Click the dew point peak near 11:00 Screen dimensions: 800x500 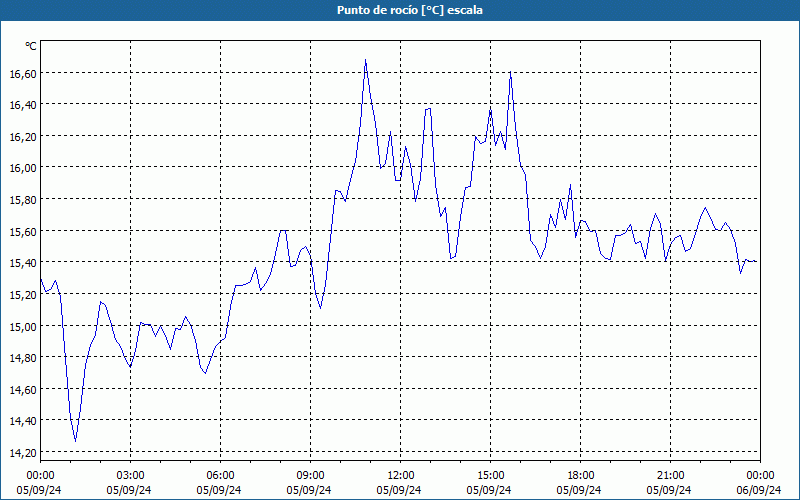pyautogui.click(x=365, y=60)
